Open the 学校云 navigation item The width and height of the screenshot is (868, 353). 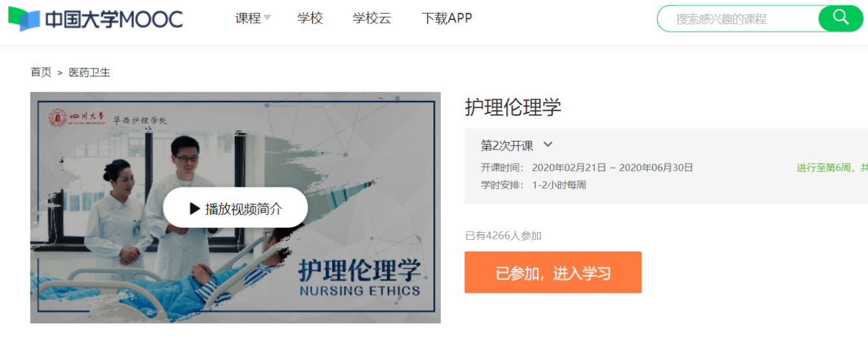(x=372, y=18)
